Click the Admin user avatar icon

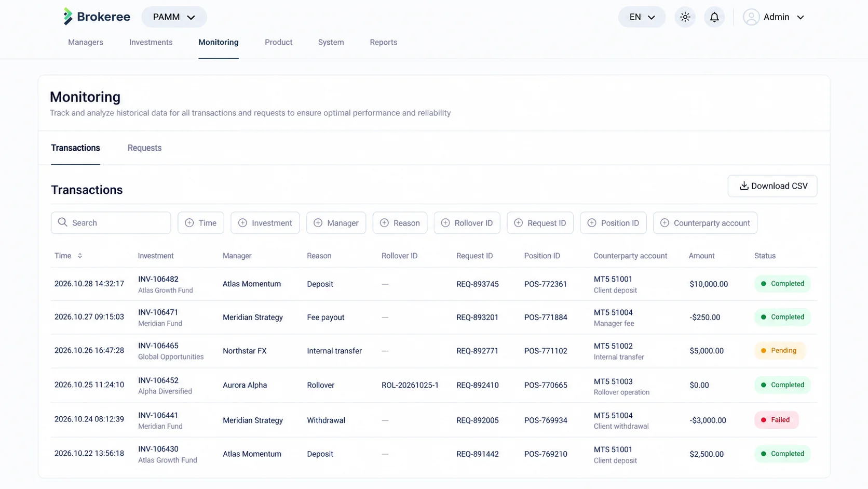pos(751,17)
